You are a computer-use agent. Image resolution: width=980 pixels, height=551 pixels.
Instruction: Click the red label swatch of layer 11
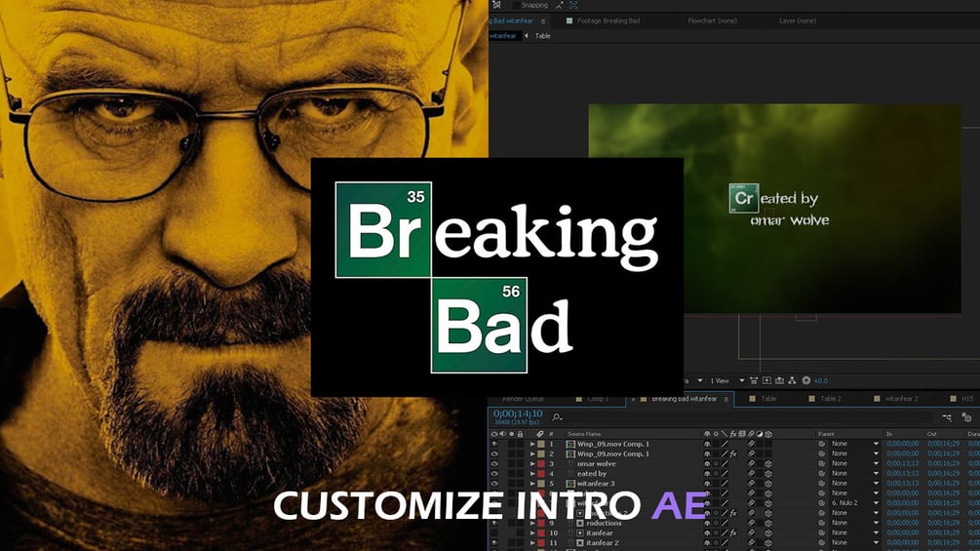[541, 543]
